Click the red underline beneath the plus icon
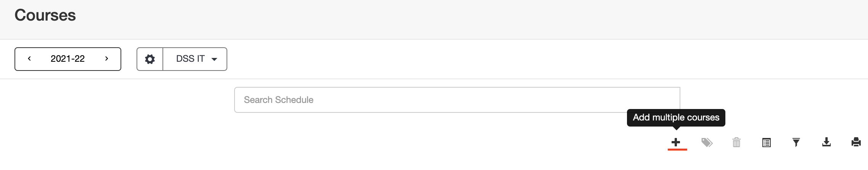 (677, 149)
